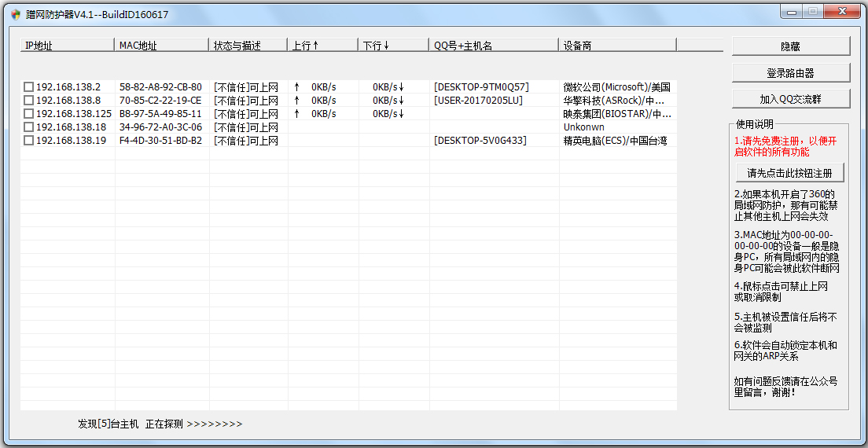Click the red registration notice text
The width and height of the screenshot is (868, 448).
coord(785,146)
